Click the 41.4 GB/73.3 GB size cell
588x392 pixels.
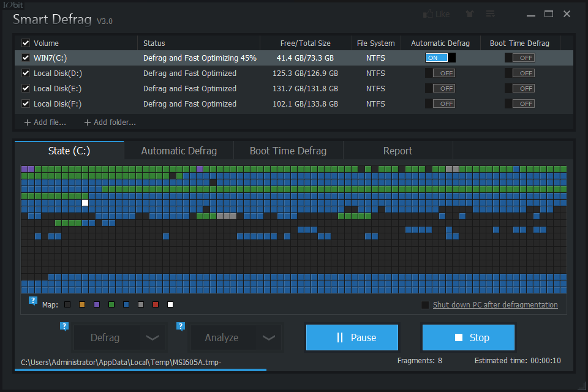(305, 58)
